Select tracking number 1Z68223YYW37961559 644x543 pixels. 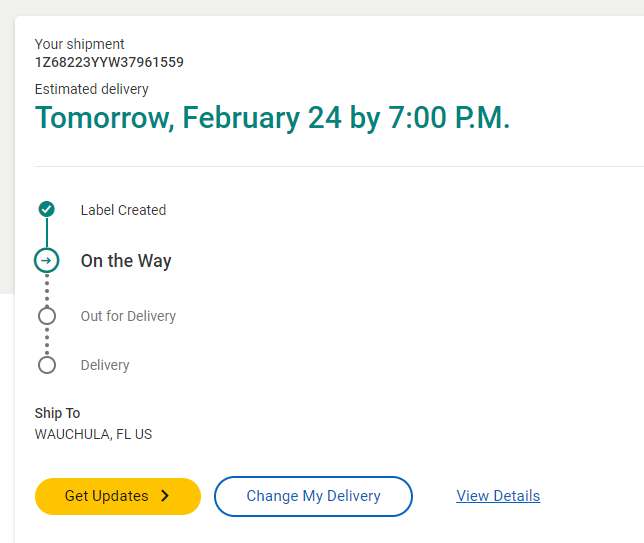tap(109, 62)
